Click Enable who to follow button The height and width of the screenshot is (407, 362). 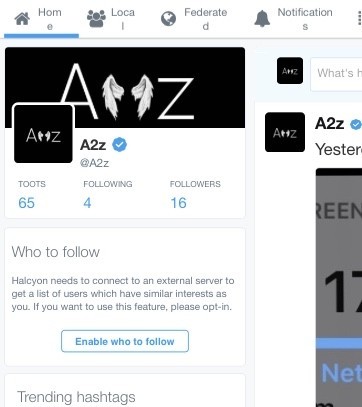click(125, 341)
